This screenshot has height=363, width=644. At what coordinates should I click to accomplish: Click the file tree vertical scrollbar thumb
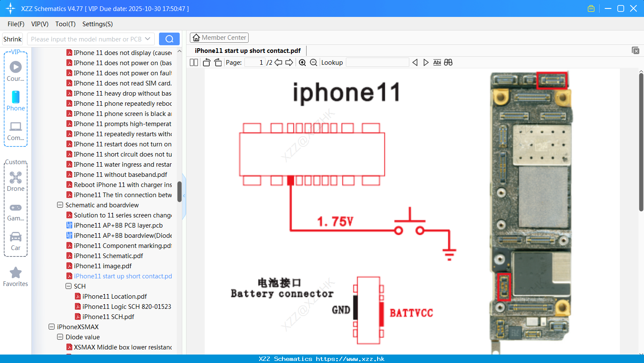point(179,191)
